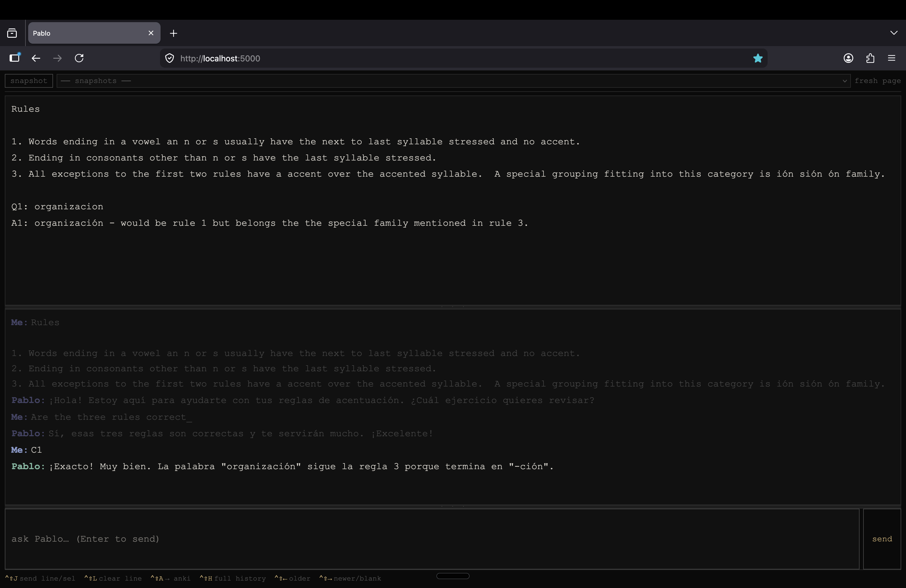Click rule 2 text about consonants
Image resolution: width=906 pixels, height=588 pixels.
point(224,158)
